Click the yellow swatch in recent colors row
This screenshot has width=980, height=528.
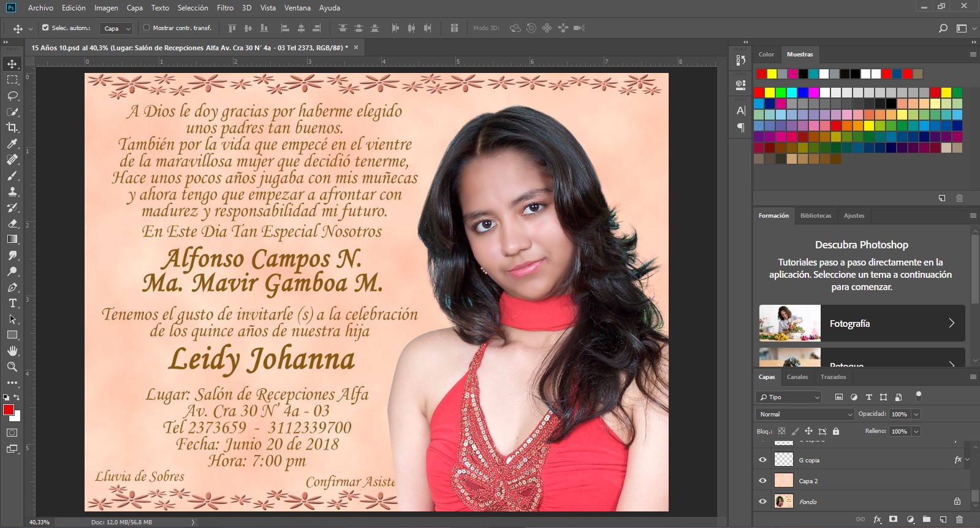(x=772, y=74)
